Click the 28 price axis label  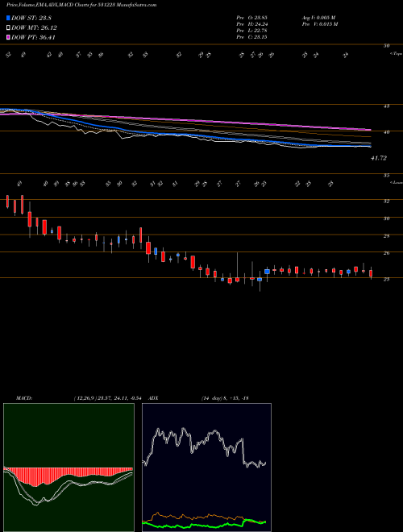click(x=386, y=236)
